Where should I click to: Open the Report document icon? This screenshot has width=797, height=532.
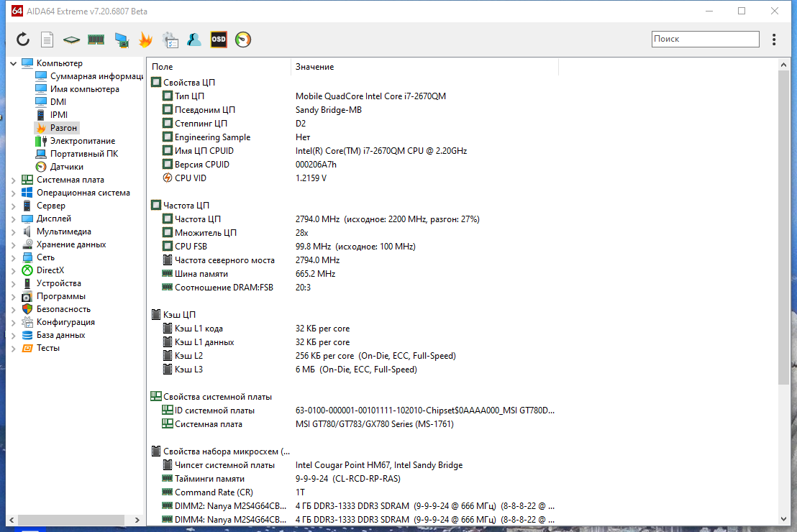tap(47, 39)
